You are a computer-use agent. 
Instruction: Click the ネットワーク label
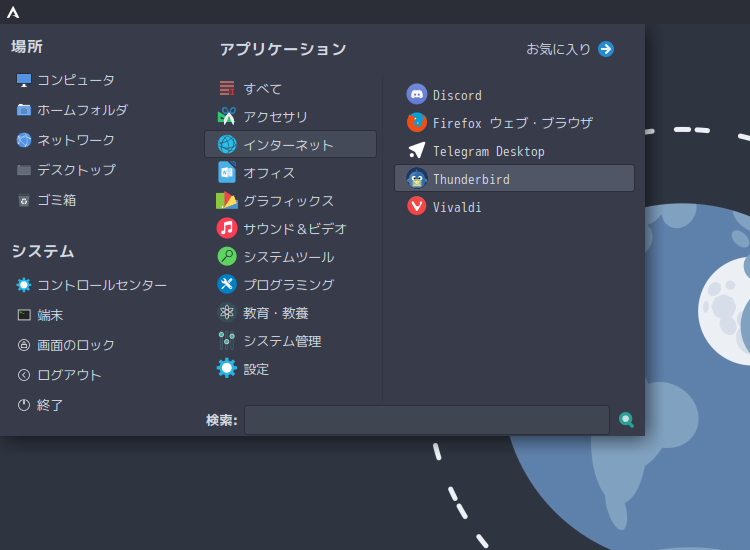coord(76,140)
